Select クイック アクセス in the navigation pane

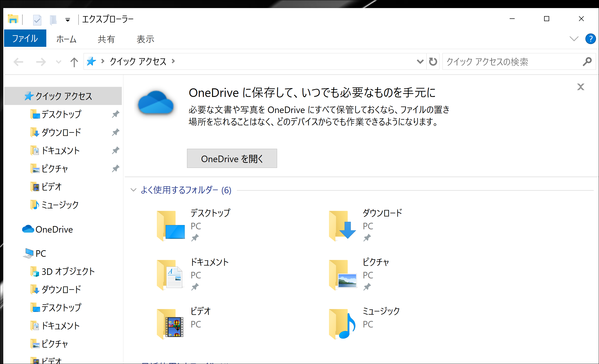(x=63, y=96)
